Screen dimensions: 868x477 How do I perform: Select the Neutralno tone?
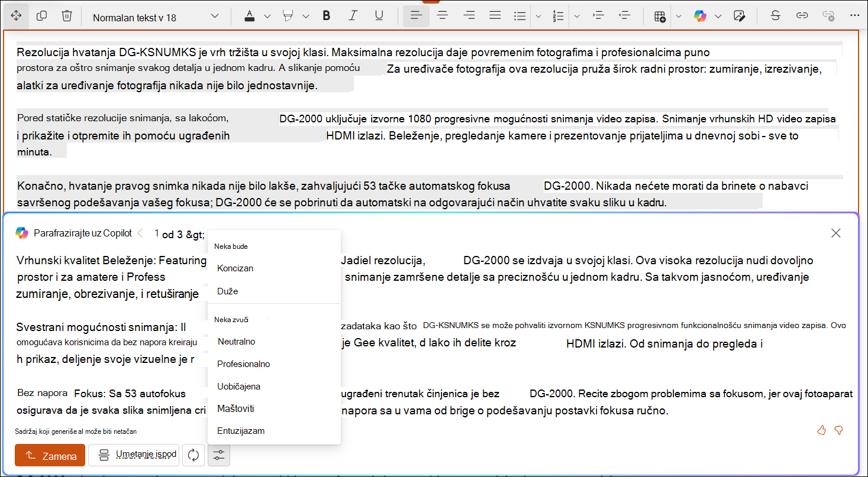click(x=275, y=342)
